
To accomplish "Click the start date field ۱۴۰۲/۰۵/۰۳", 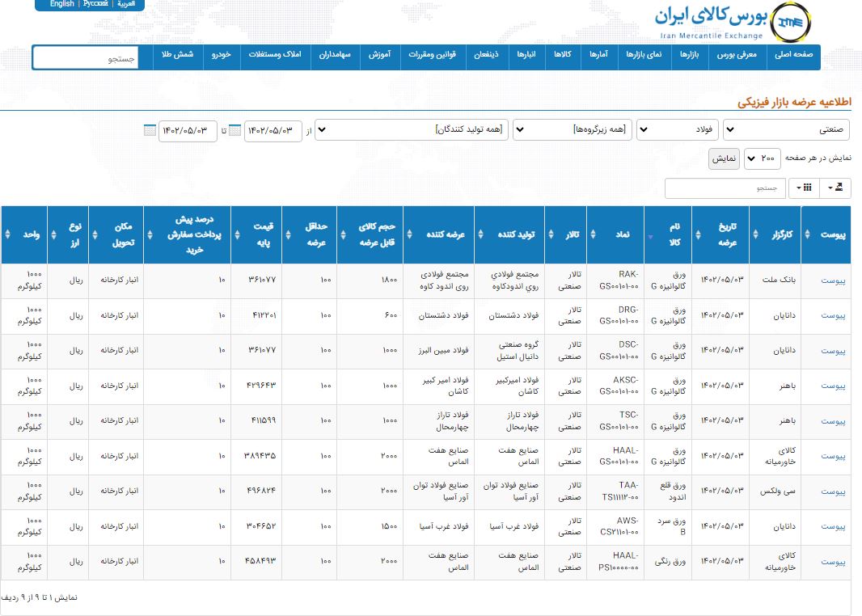I will [x=273, y=131].
